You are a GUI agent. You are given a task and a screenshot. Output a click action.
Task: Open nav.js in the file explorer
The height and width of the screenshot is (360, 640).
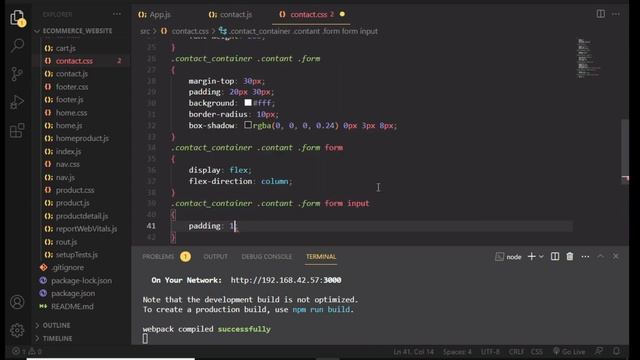[x=65, y=178]
